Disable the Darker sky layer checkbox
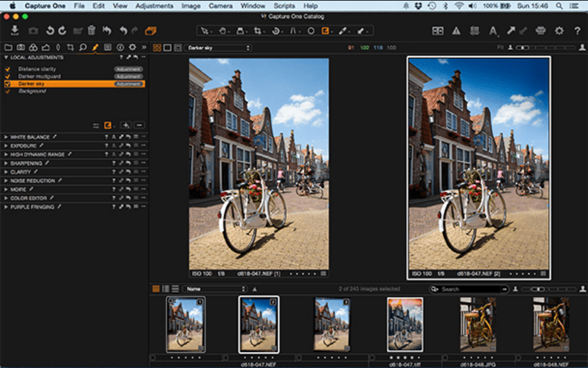This screenshot has width=588, height=368. 8,84
